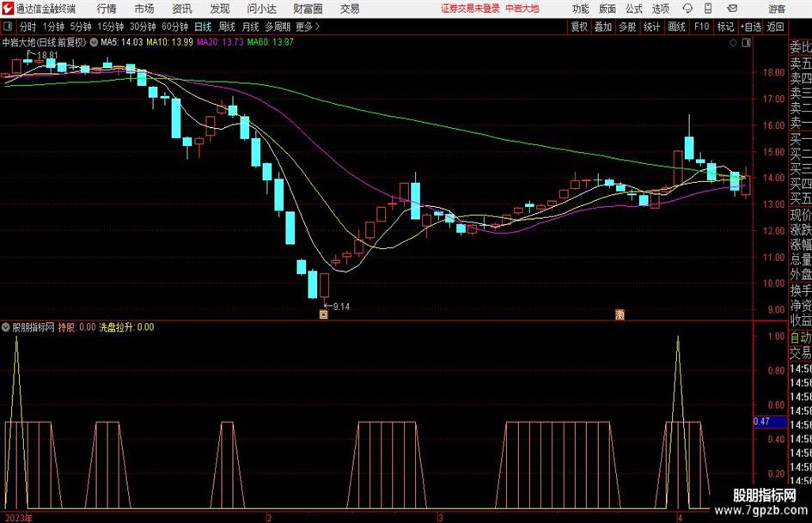812x523 pixels.
Task: Click the red 中岩大地 stock name link
Action: 522,9
